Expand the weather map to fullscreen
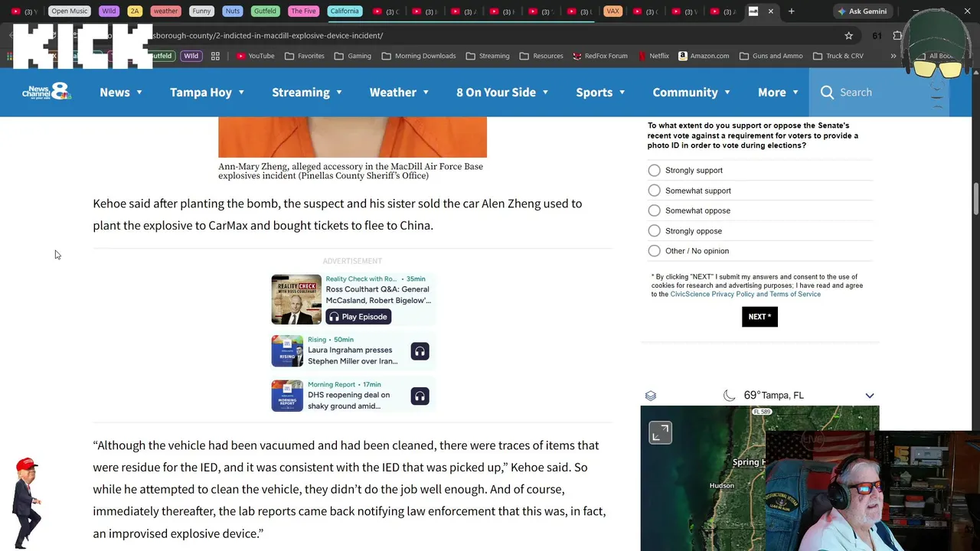The image size is (980, 551). [x=660, y=432]
